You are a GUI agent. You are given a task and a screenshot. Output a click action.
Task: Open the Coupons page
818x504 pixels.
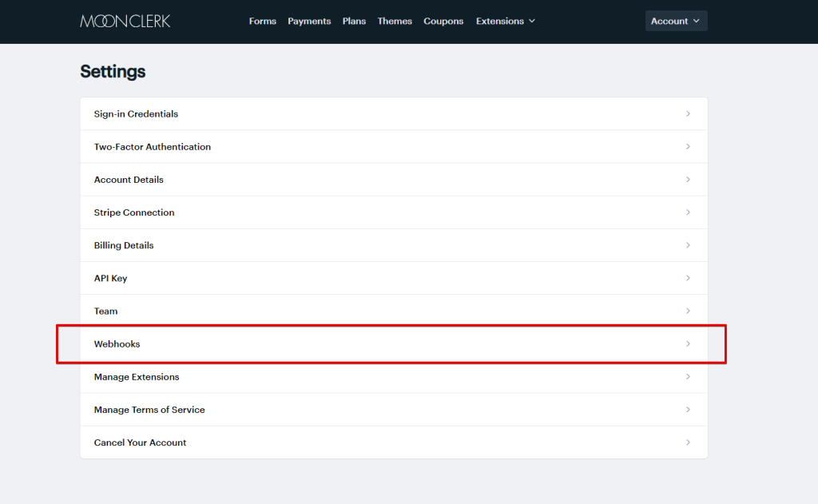pos(443,22)
